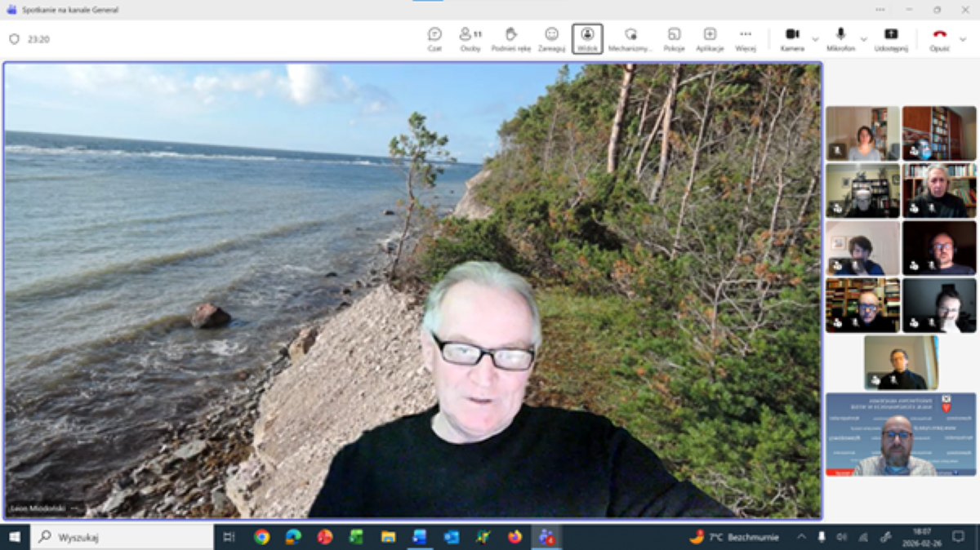This screenshot has width=980, height=550.
Task: Open the Więcej more options menu
Action: point(745,38)
